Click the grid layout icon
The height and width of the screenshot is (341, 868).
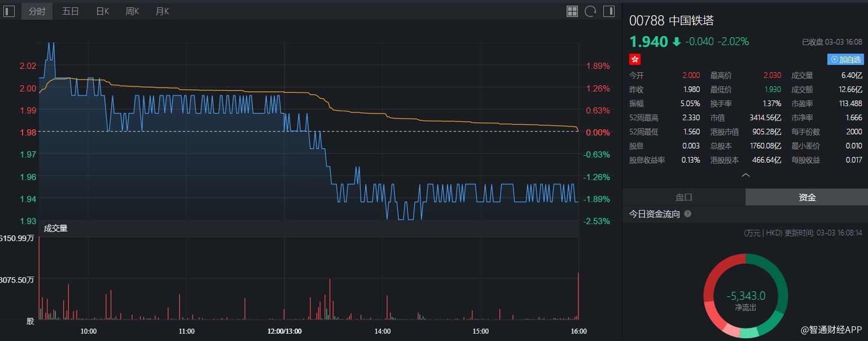click(572, 11)
